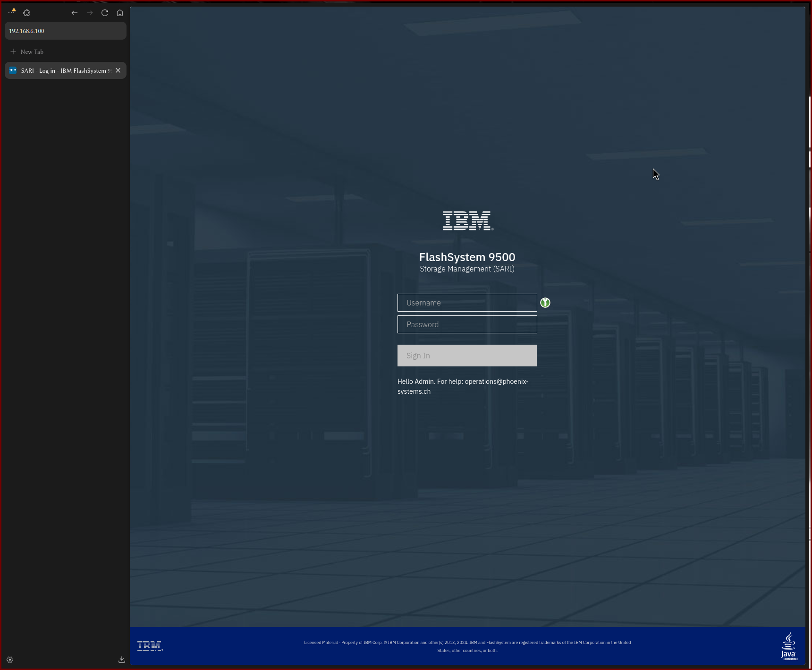The width and height of the screenshot is (812, 670).
Task: Click the large IBM logo above FlashSystem 9500
Action: click(x=467, y=221)
